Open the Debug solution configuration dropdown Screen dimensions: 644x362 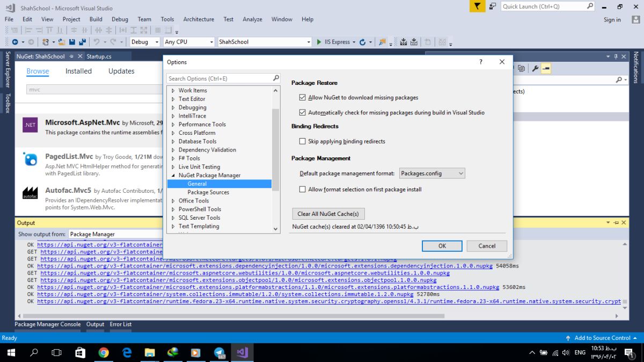145,42
